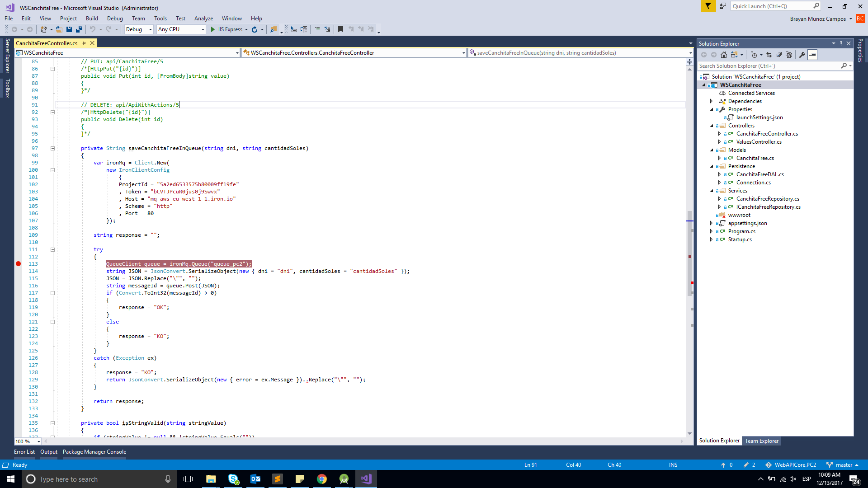Open Solution Explorer Properties wrench icon

coord(803,55)
